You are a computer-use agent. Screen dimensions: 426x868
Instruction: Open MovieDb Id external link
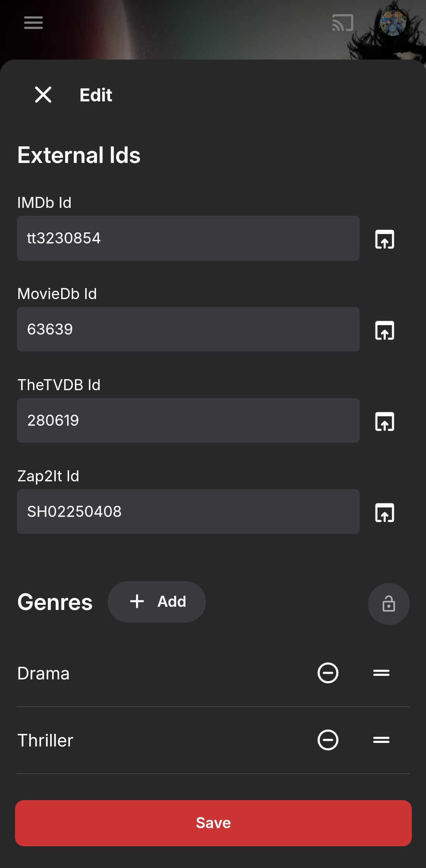click(384, 330)
